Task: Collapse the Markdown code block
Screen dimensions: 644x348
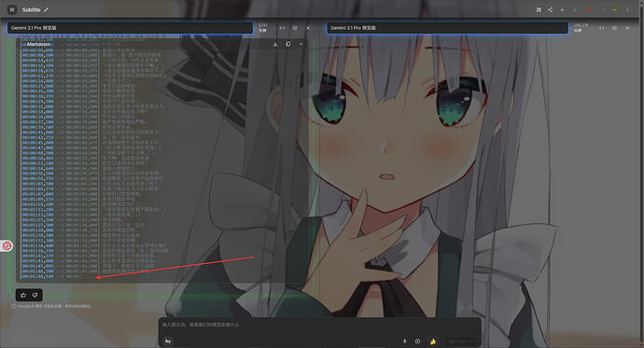Action: 301,44
